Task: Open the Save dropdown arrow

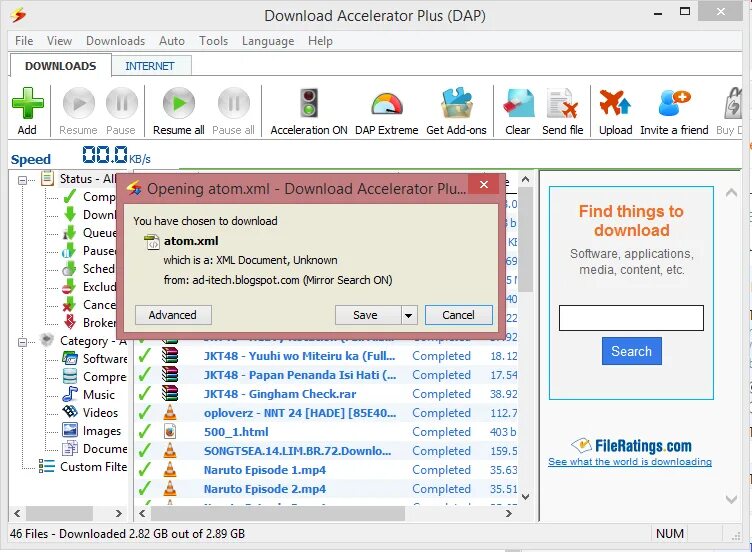Action: point(409,315)
